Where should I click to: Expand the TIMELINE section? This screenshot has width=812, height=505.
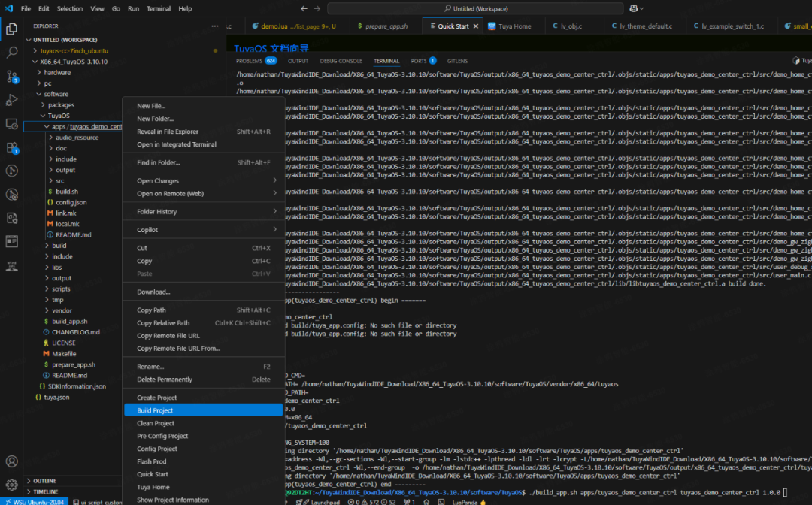[46, 491]
